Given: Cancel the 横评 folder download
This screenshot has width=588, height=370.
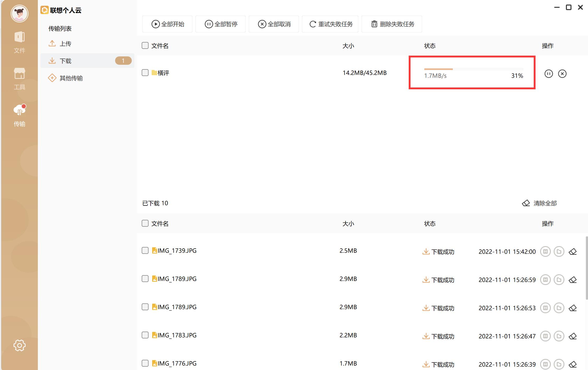Looking at the screenshot, I should [562, 74].
